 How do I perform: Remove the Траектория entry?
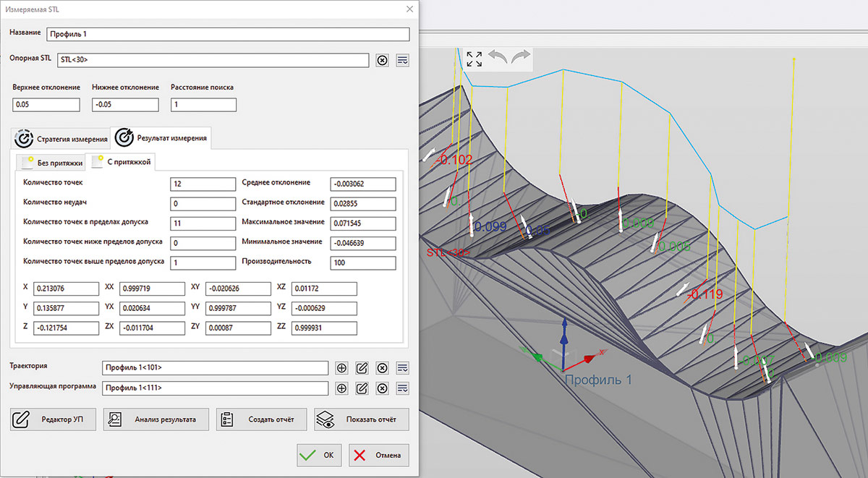point(383,367)
